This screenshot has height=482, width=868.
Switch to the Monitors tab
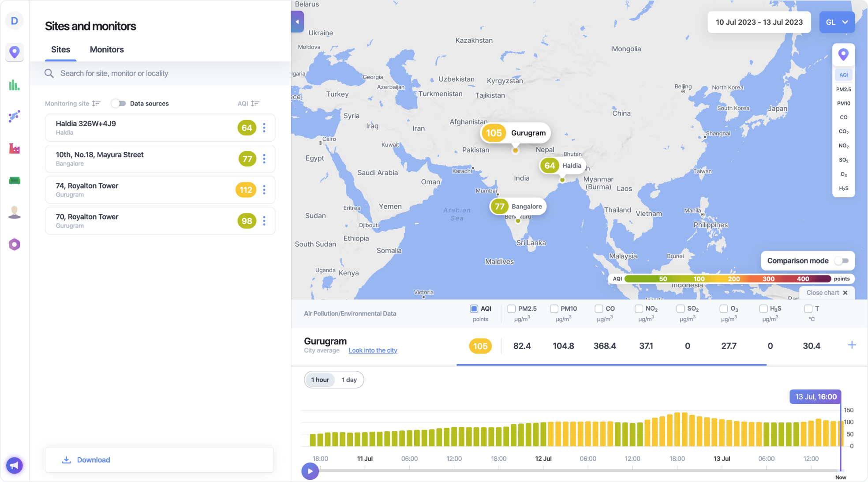click(107, 49)
